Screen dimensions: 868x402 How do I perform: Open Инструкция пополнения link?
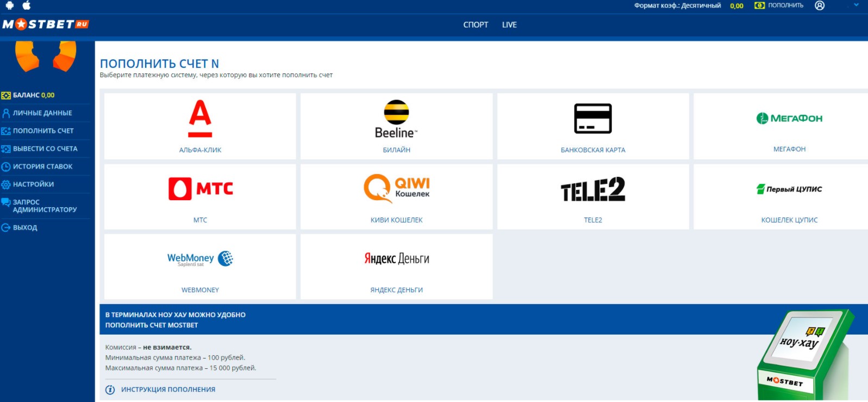point(168,389)
